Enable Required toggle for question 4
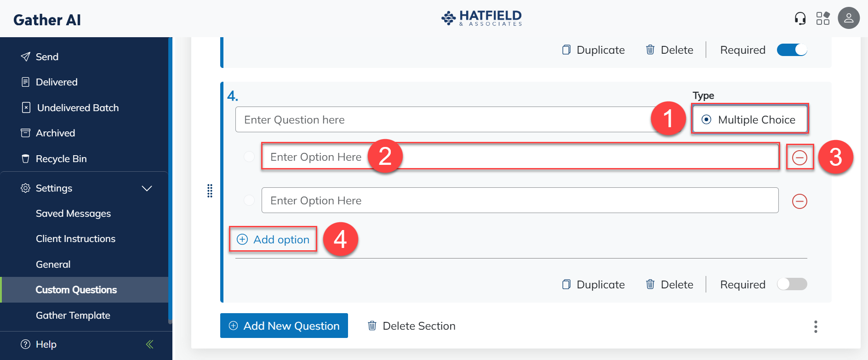The height and width of the screenshot is (360, 868). pyautogui.click(x=792, y=284)
